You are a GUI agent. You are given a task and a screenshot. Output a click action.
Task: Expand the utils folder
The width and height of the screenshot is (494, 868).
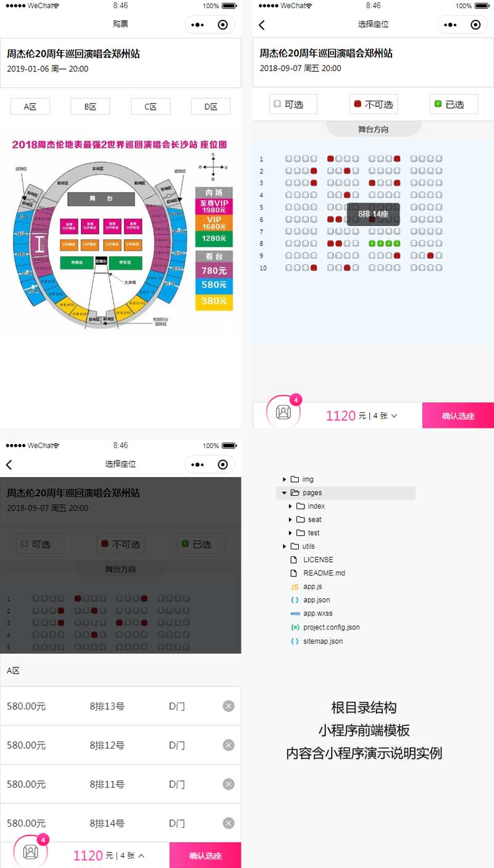tap(285, 546)
